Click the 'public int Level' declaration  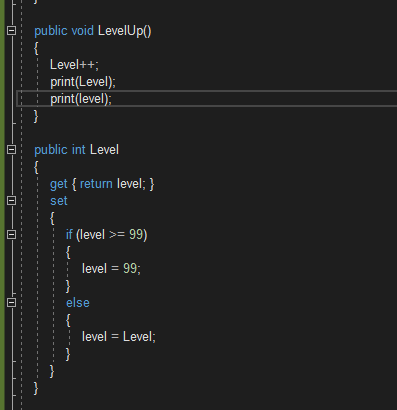(76, 150)
